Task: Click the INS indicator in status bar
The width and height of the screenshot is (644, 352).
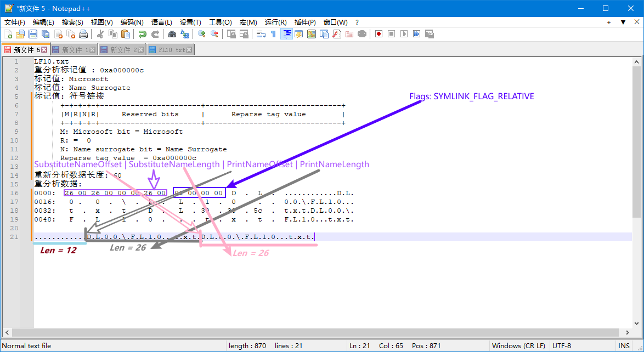Action: pyautogui.click(x=624, y=346)
